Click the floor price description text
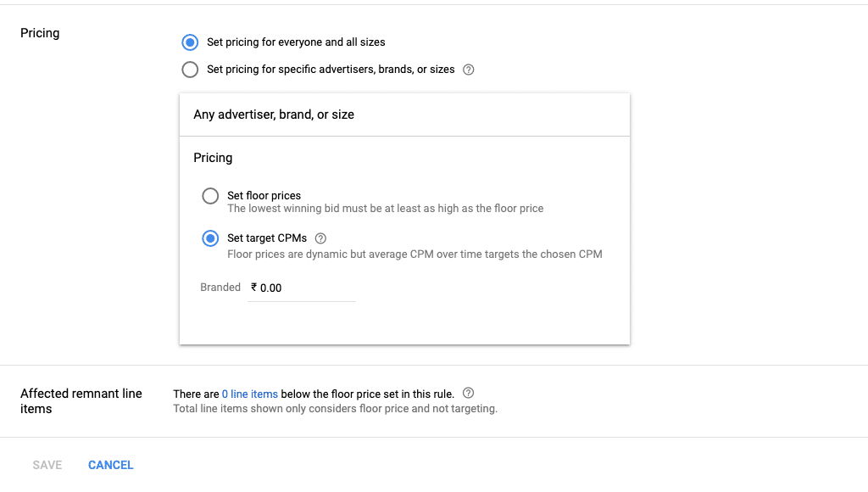This screenshot has height=492, width=868. click(x=384, y=209)
